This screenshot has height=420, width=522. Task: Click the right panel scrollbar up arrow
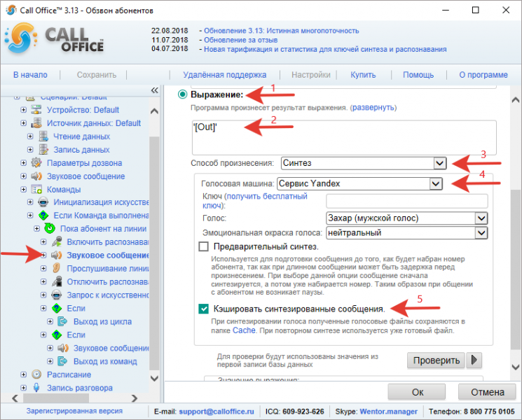coord(515,99)
